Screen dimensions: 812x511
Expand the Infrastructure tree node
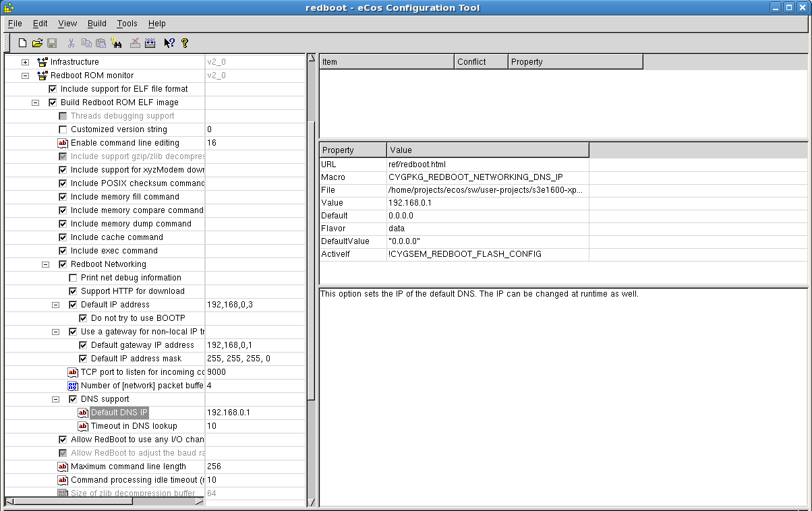(25, 62)
